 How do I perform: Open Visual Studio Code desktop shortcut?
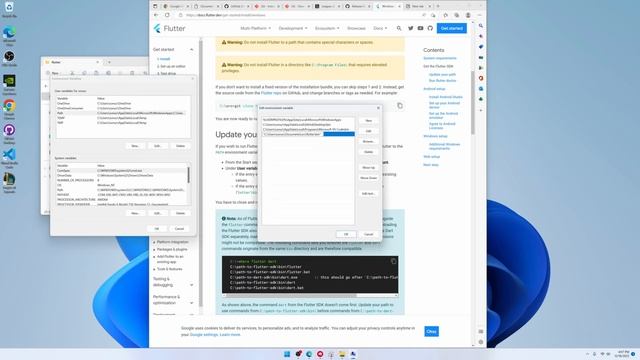(9, 158)
